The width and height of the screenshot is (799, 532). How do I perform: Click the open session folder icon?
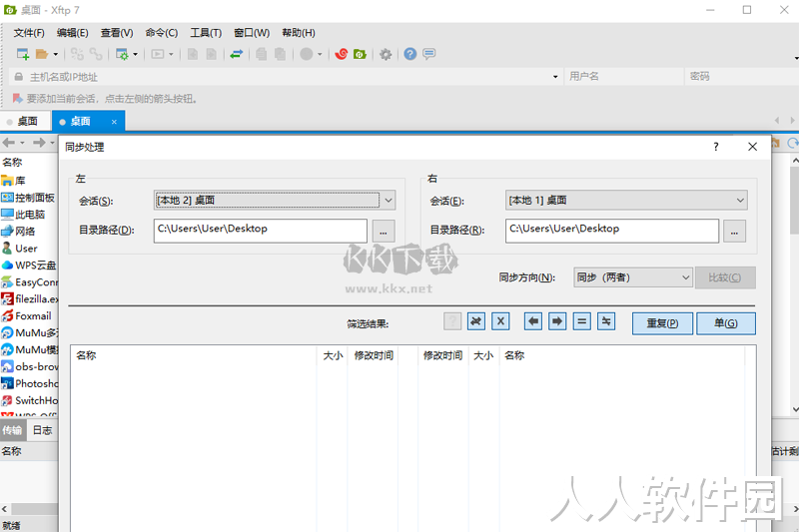42,54
